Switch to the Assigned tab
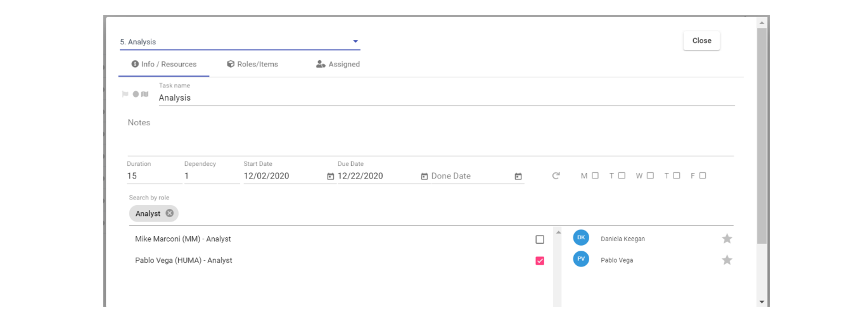868x333 pixels. coord(338,64)
